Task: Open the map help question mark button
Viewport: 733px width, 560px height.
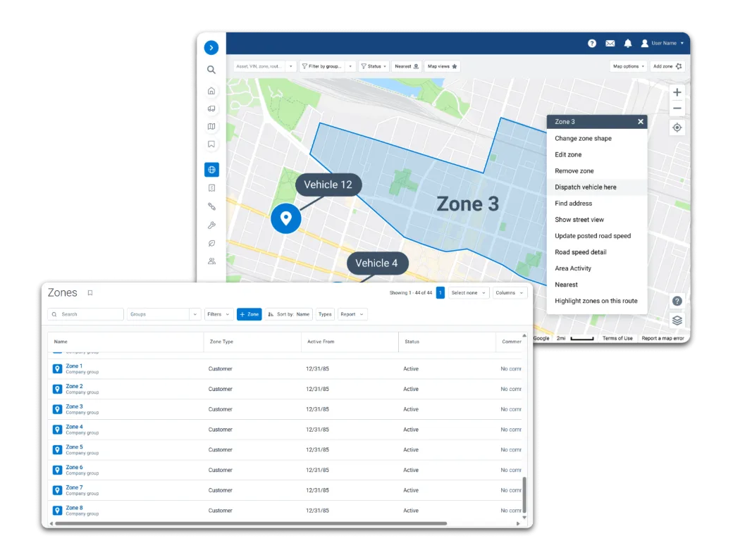Action: 677,301
